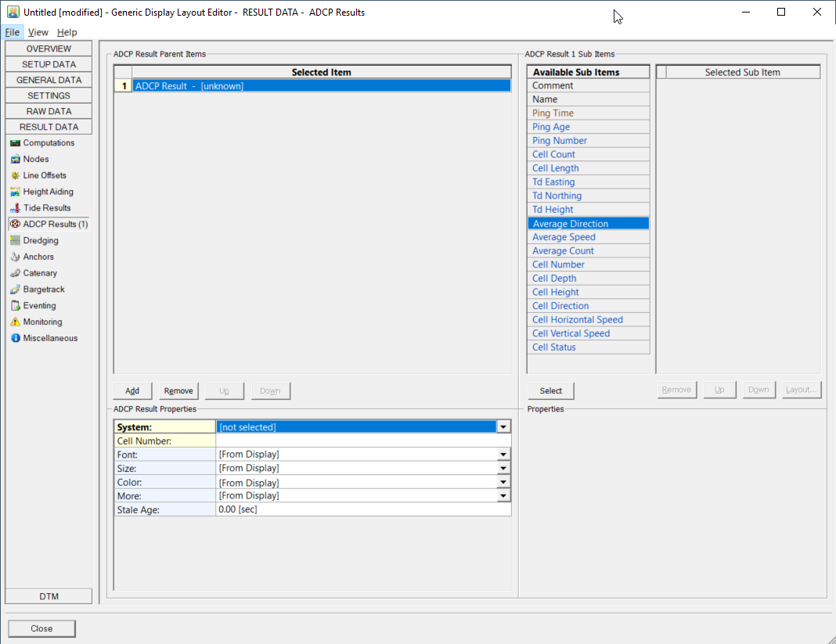The height and width of the screenshot is (644, 836).
Task: Select Cell Horizontal Speed sub item
Action: (x=578, y=319)
